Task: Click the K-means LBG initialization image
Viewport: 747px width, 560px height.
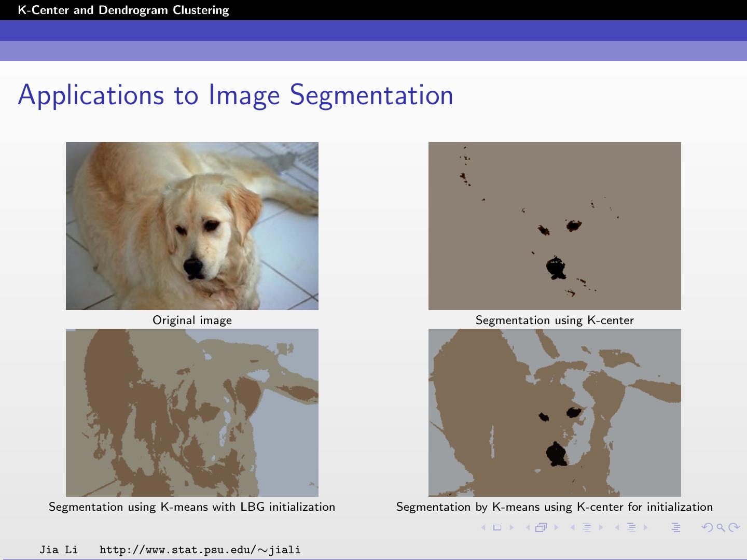Action: (192, 412)
